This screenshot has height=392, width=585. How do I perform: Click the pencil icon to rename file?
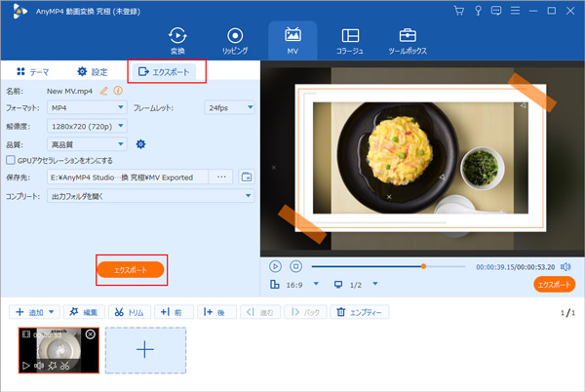click(104, 91)
